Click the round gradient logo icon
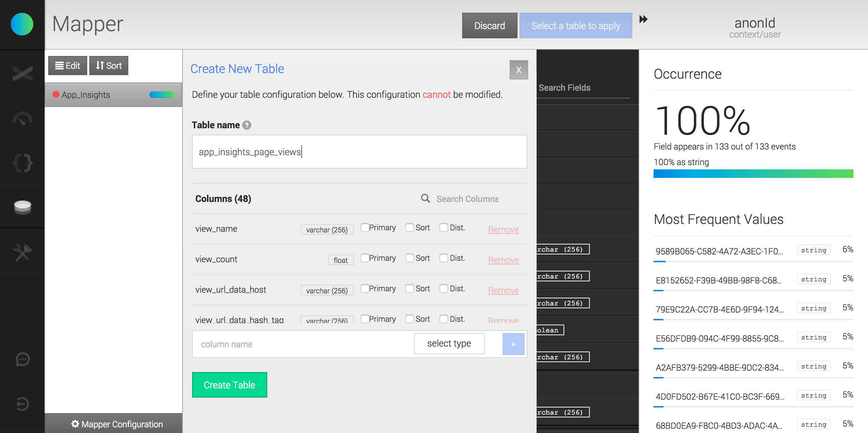 22,24
